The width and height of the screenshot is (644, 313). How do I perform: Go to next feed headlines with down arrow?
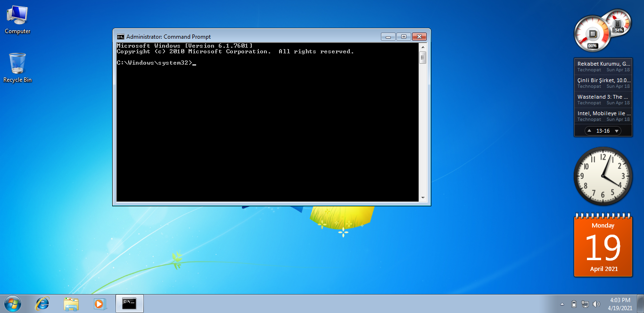[617, 131]
